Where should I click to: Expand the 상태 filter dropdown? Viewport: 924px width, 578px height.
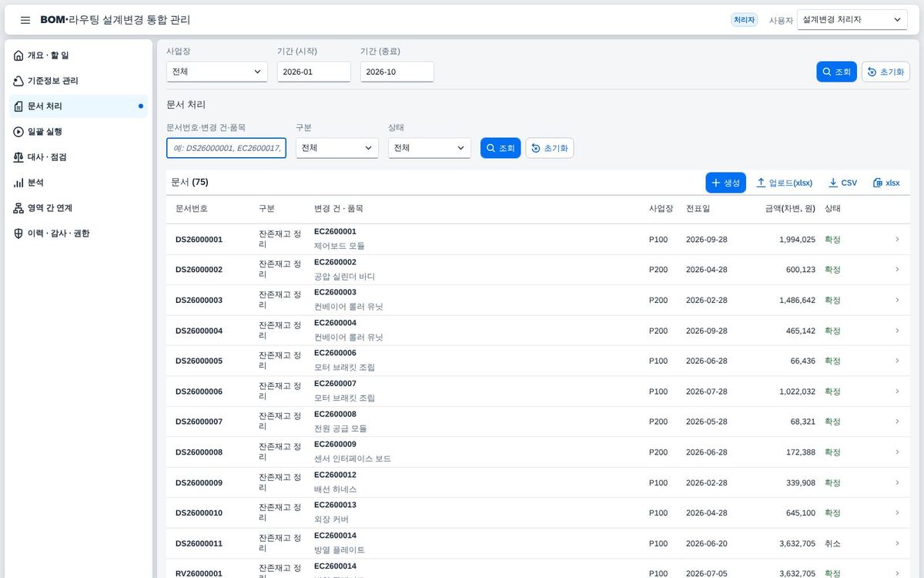[x=430, y=148]
